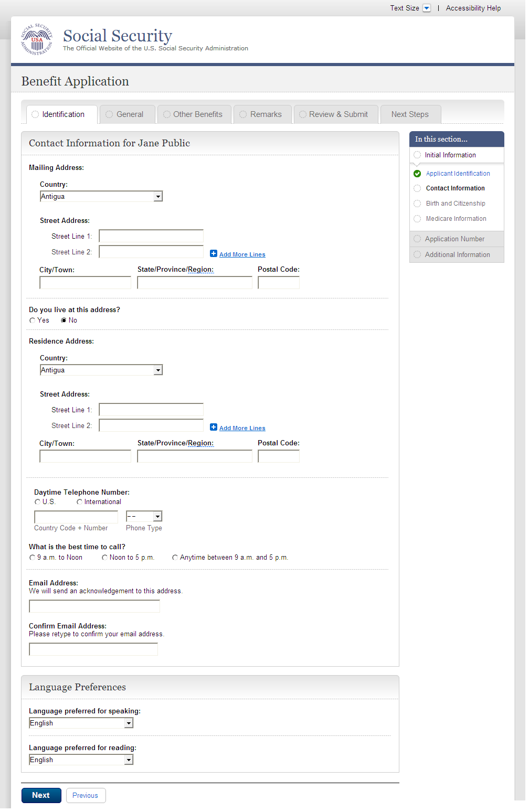Open the Accessibility Help link

(x=473, y=8)
